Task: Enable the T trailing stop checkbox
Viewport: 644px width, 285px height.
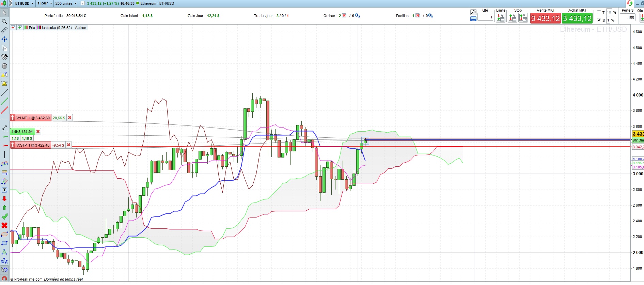Action: point(599,12)
